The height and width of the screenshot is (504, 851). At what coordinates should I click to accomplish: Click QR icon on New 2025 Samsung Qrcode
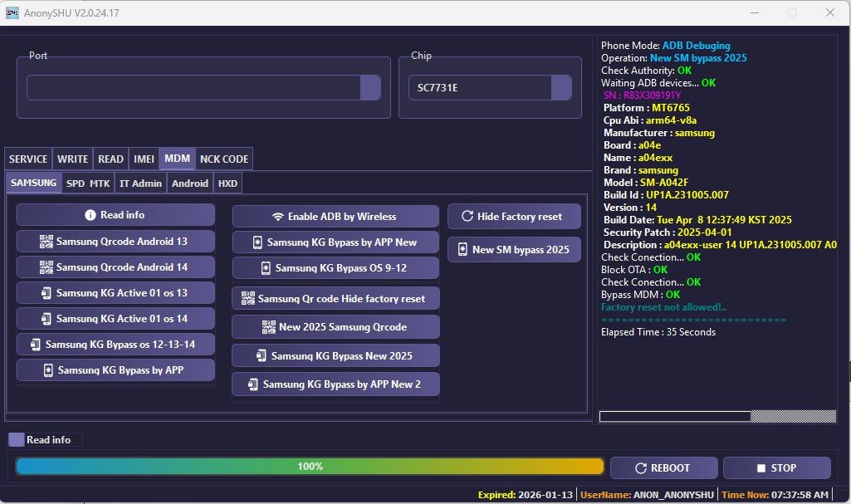269,327
